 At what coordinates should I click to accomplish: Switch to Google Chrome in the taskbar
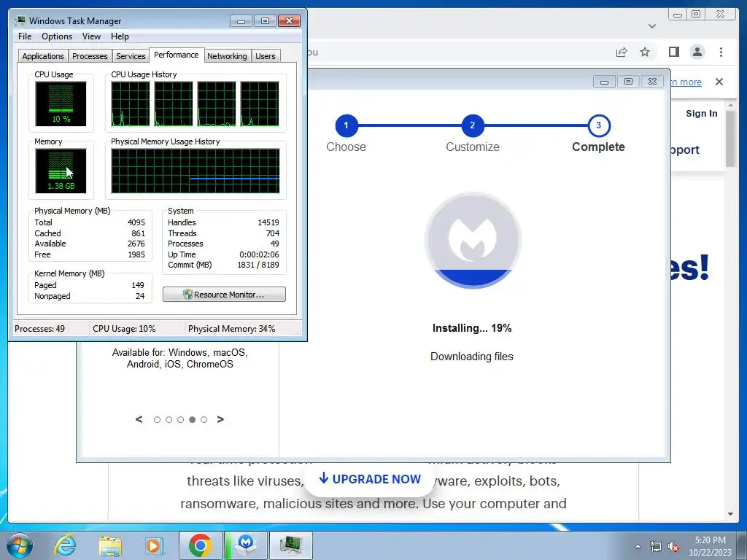[200, 545]
